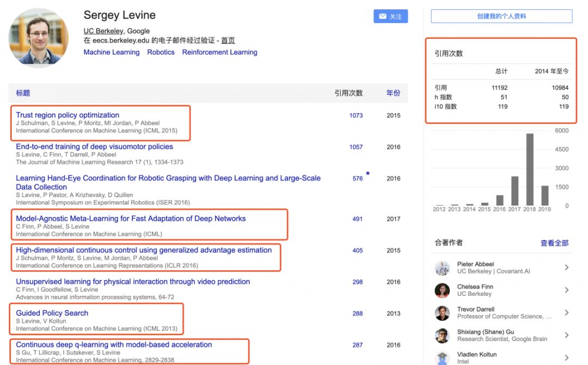Screen dimensions: 588x365
Task: Open Guided Policy Search paper
Action: [52, 313]
